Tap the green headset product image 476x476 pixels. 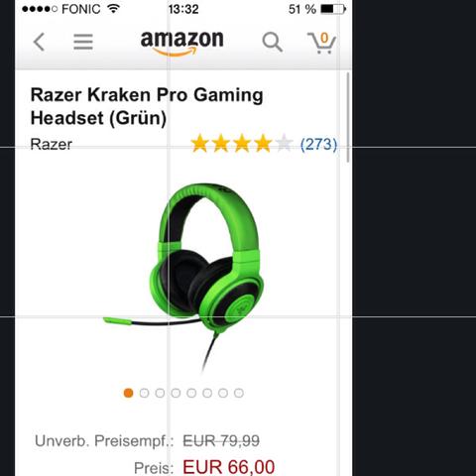click(183, 278)
